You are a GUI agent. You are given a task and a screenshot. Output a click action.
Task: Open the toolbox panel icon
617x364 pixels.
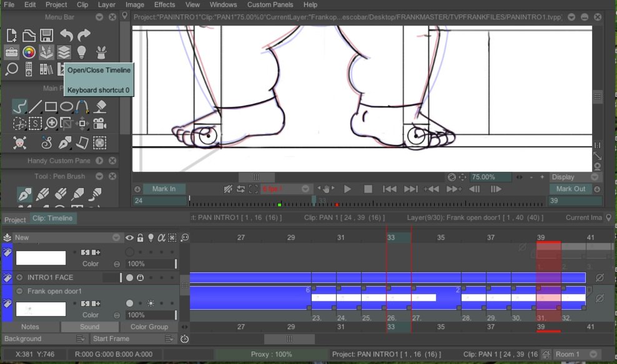pos(11,52)
